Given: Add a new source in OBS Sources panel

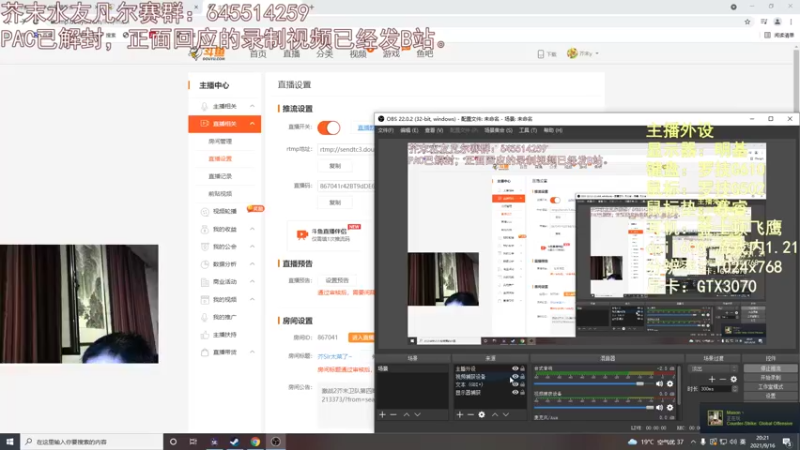Looking at the screenshot, I should (x=460, y=415).
